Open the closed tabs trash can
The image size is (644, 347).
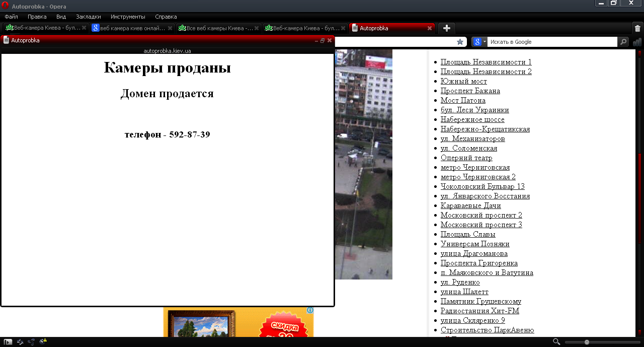click(637, 29)
